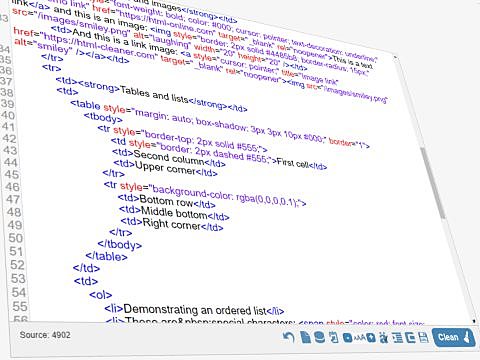Click the floppy disk save icon

pyautogui.click(x=423, y=338)
